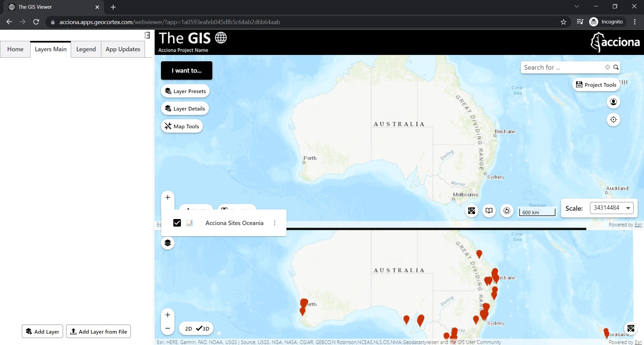Open a new browser tab
This screenshot has height=345, width=644.
coord(113,7)
